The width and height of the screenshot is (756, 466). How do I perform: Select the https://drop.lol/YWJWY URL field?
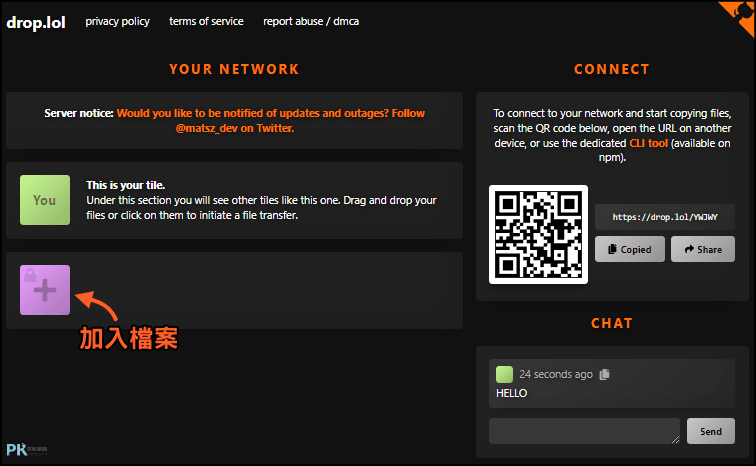coord(664,217)
